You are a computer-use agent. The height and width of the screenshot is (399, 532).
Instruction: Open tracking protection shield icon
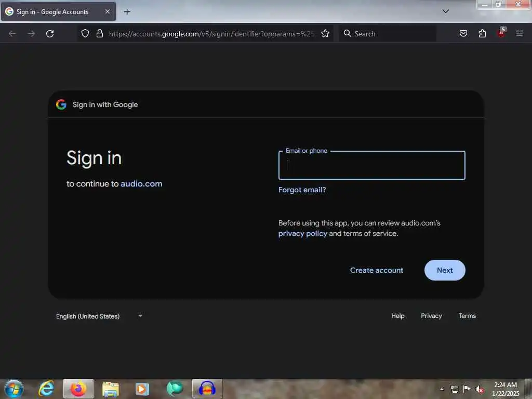tap(85, 33)
